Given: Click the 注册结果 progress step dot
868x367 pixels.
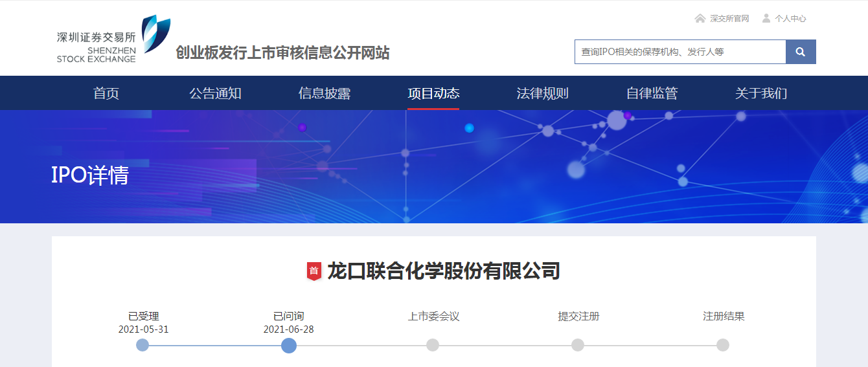Looking at the screenshot, I should tap(723, 345).
